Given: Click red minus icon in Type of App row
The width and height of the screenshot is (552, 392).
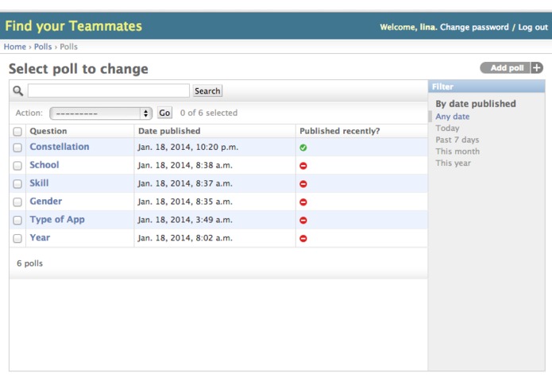Looking at the screenshot, I should (303, 221).
